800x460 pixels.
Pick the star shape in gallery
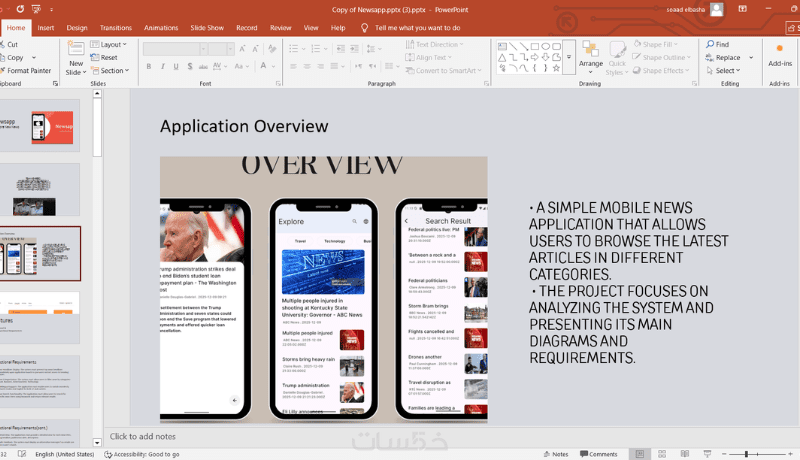556,68
